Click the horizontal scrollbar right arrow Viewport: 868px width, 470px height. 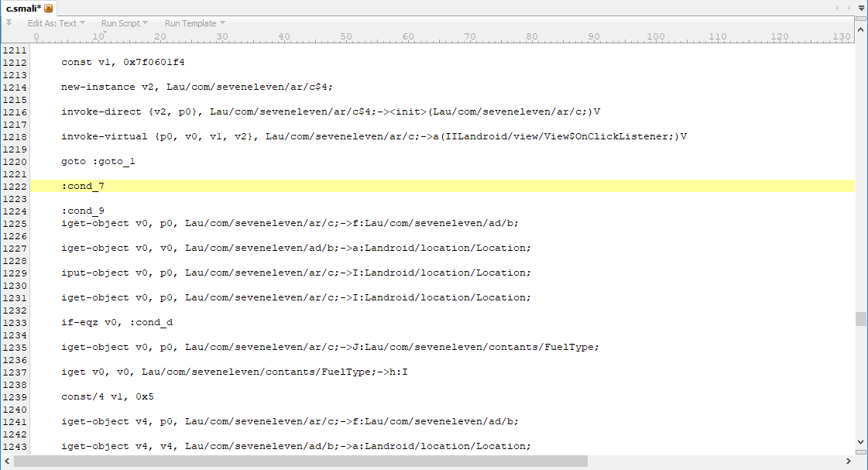click(848, 461)
